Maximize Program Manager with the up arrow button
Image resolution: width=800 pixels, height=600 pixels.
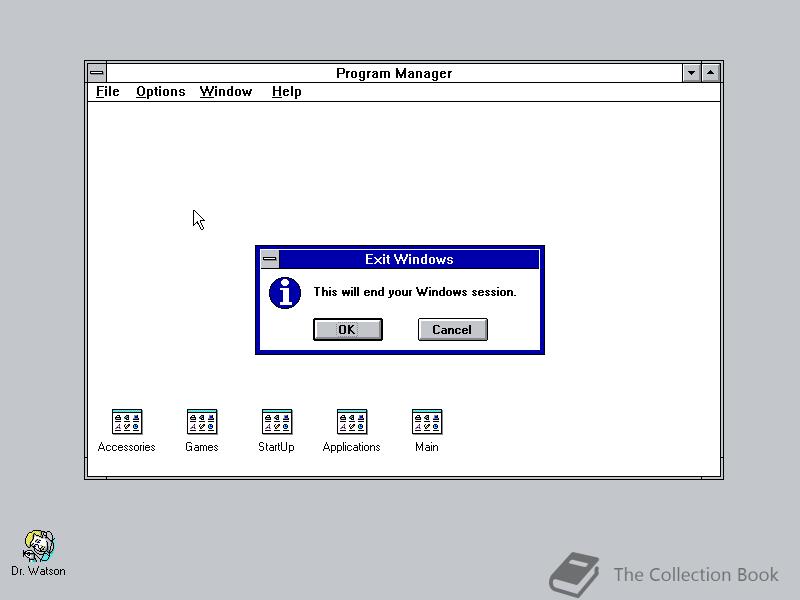click(x=711, y=73)
